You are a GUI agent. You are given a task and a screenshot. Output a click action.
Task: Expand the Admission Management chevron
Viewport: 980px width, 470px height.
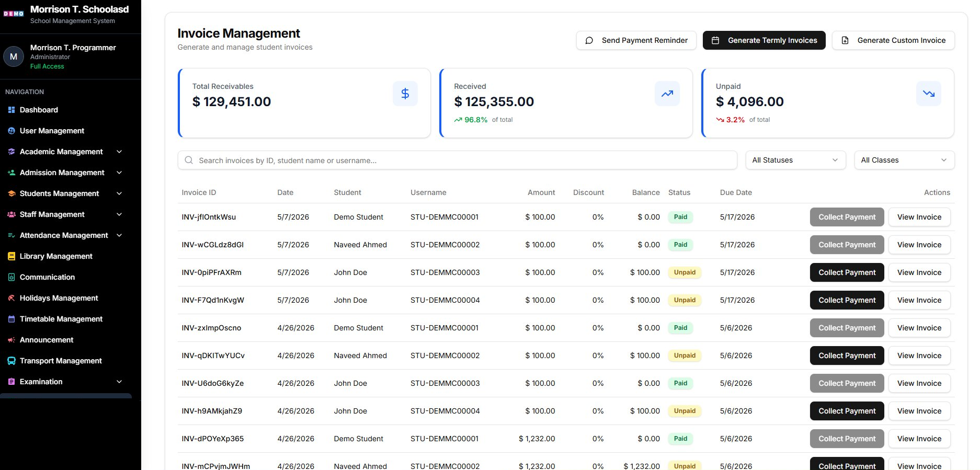tap(119, 173)
